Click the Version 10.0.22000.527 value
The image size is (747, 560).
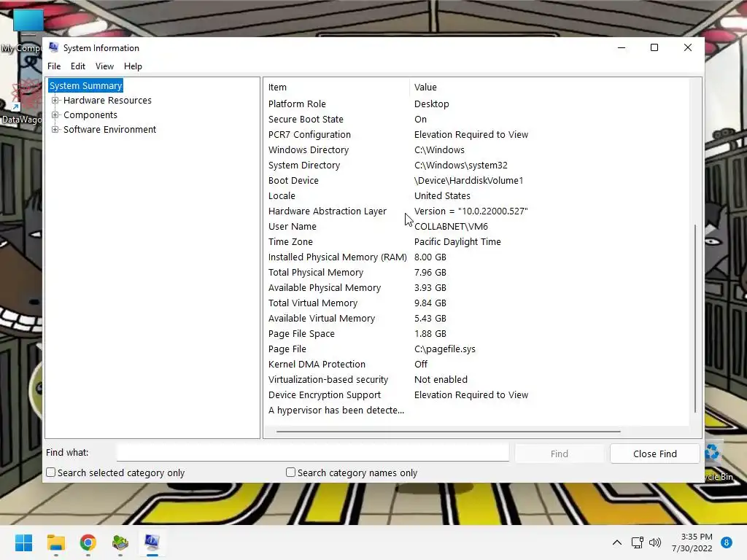pos(471,211)
